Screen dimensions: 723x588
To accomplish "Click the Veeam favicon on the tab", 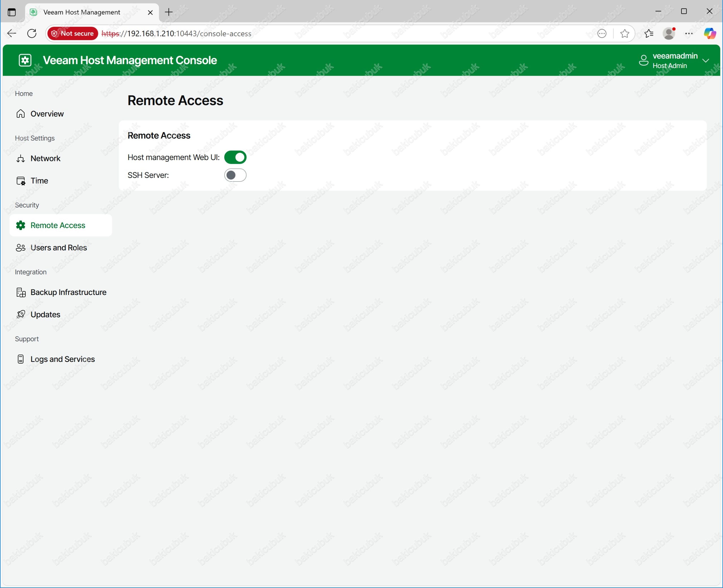I will click(34, 12).
